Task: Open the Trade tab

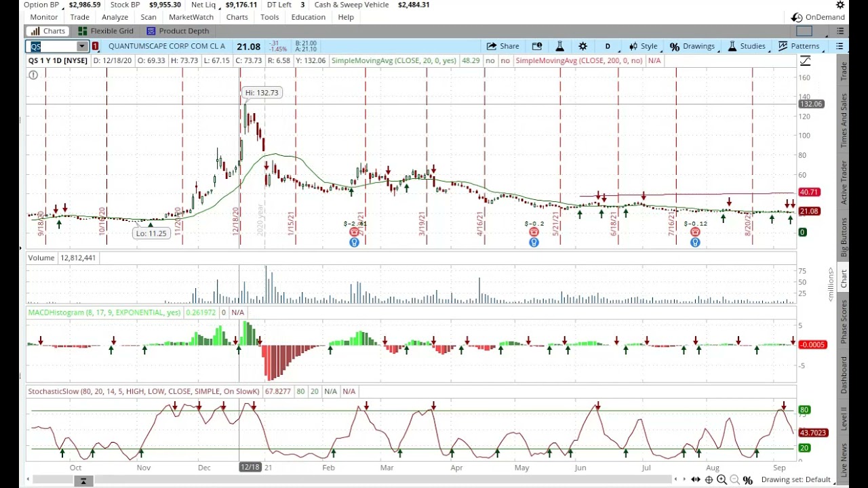Action: point(79,17)
